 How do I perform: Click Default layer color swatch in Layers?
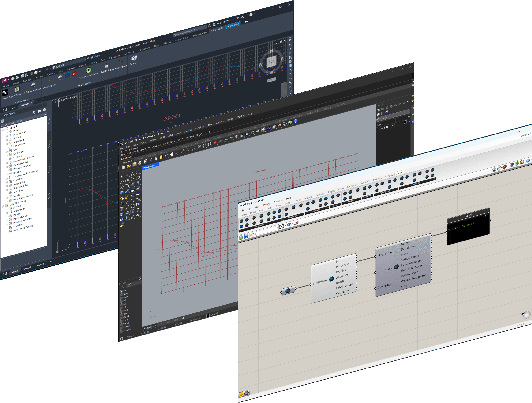(405, 122)
